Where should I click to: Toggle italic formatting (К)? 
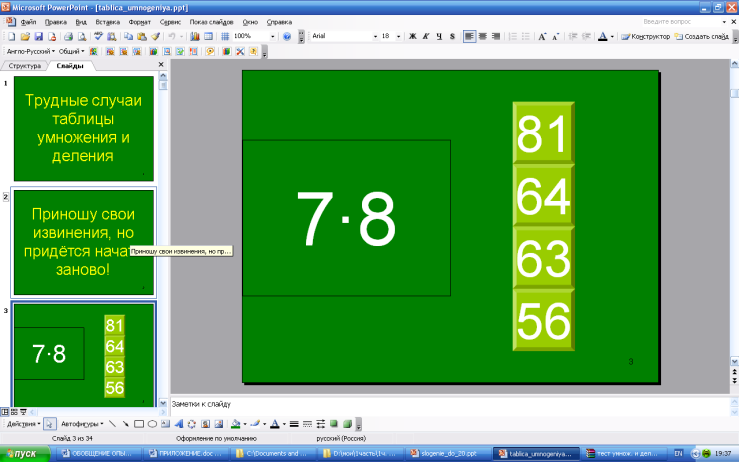(427, 36)
